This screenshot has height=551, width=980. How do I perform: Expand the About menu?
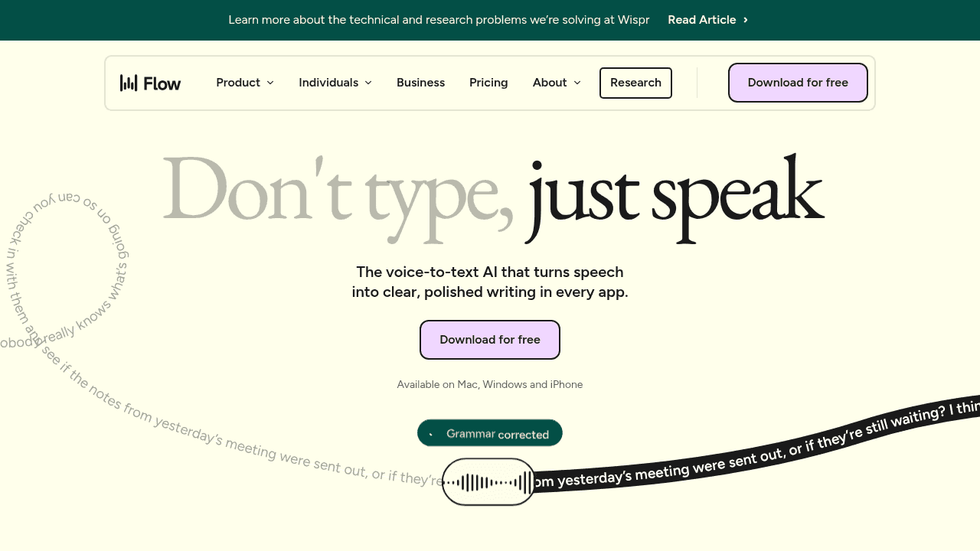[557, 83]
